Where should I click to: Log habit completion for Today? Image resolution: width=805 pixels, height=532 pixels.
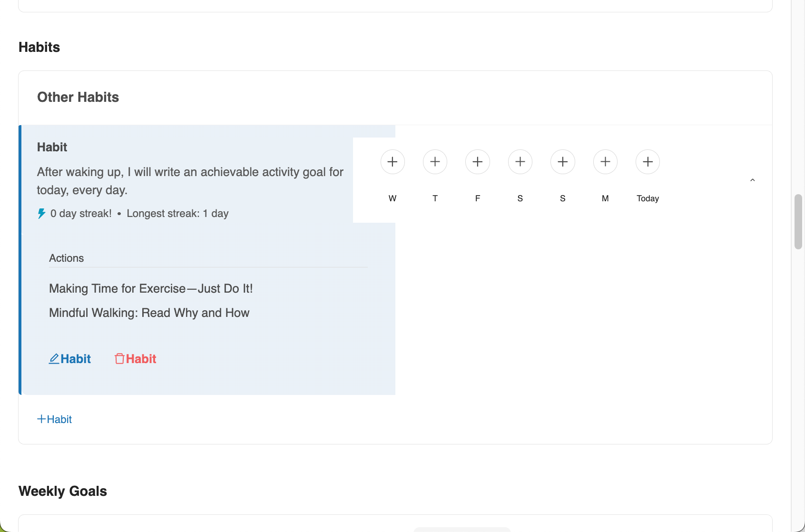coord(648,162)
